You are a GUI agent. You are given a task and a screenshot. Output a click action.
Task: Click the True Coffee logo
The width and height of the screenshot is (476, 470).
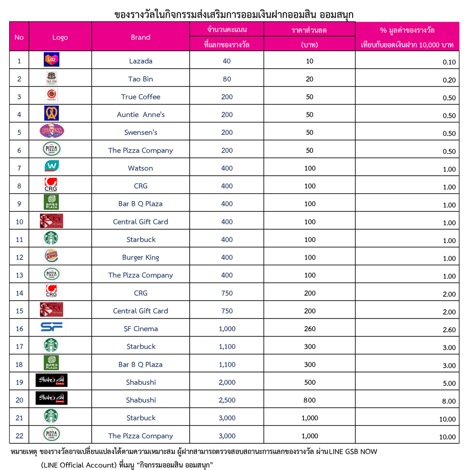coord(51,95)
